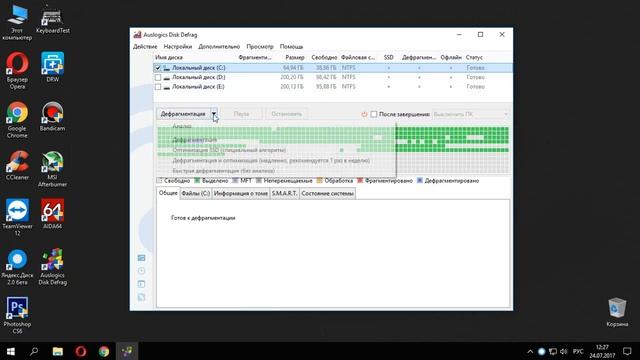Image resolution: width=640 pixels, height=360 pixels.
Task: Click the Фрагментировано red legend swatch
Action: [360, 180]
